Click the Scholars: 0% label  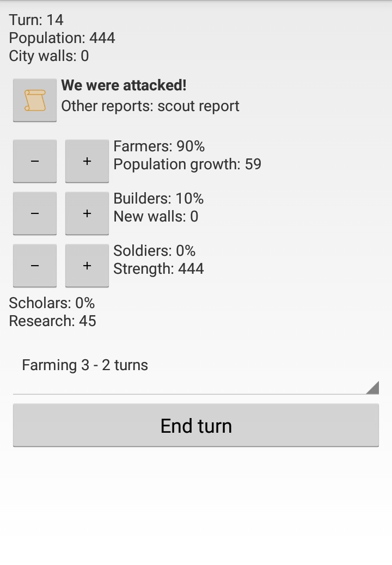[52, 303]
